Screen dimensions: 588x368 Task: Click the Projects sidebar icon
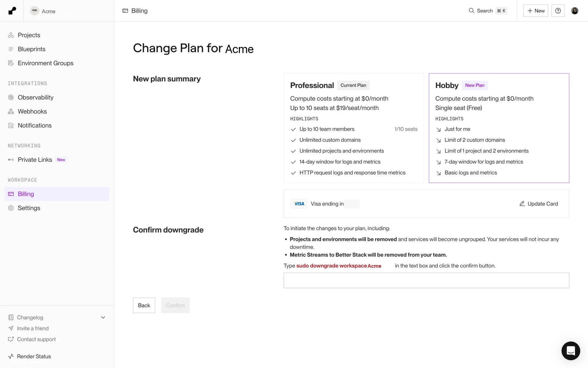point(11,35)
